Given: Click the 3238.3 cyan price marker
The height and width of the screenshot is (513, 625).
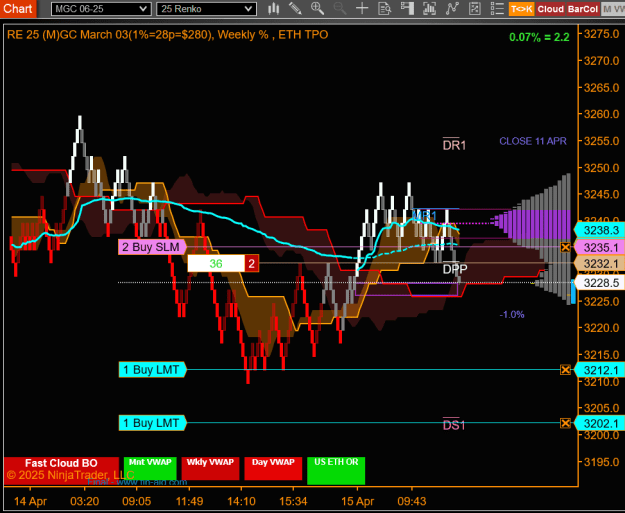Looking at the screenshot, I should point(599,230).
